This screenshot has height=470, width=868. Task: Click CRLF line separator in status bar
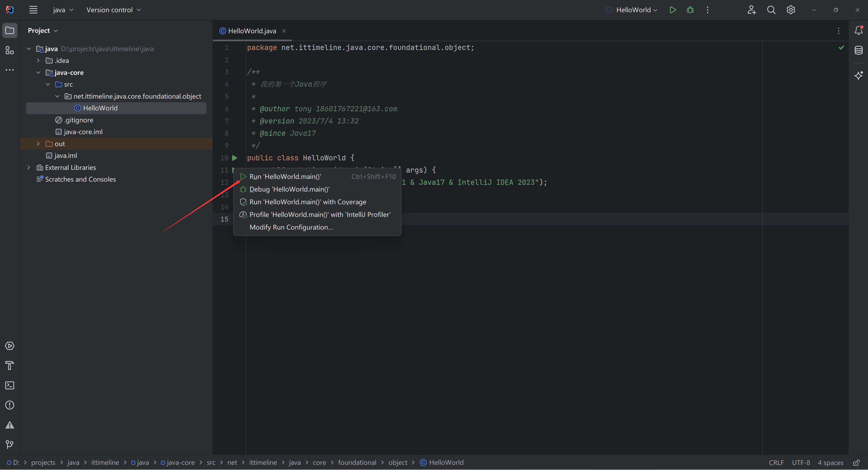point(776,463)
